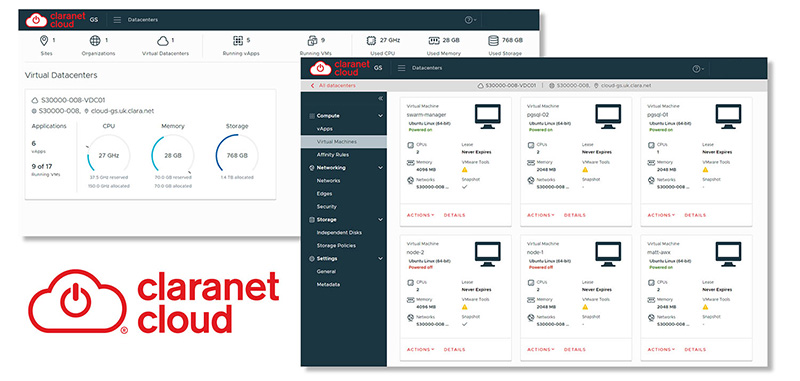This screenshot has width=800, height=381.
Task: Open Independent Disks in sidebar
Action: [x=339, y=233]
